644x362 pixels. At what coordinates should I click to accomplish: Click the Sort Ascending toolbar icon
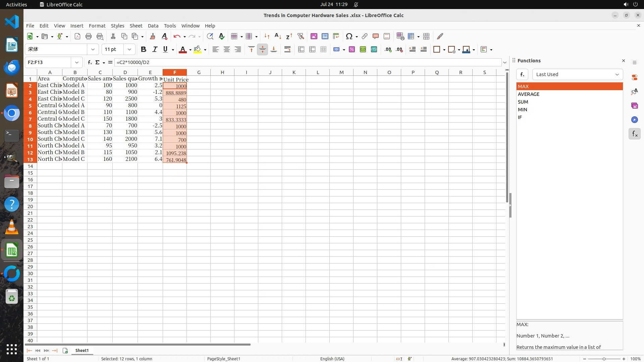[278, 36]
